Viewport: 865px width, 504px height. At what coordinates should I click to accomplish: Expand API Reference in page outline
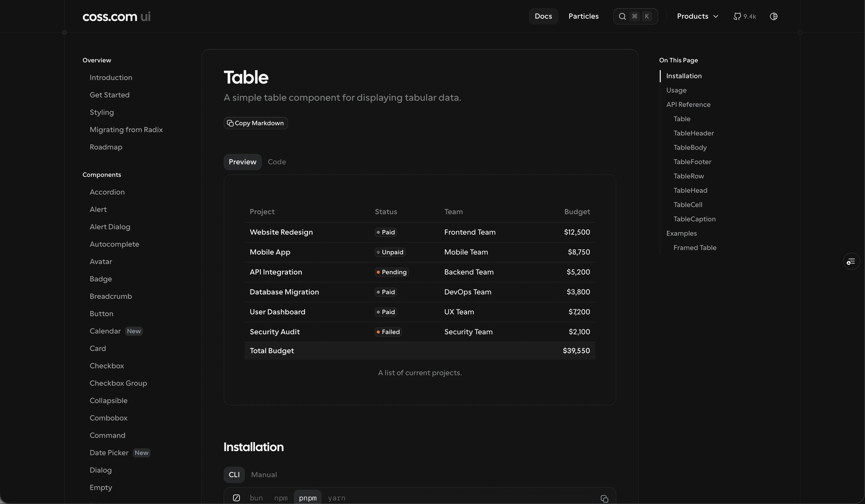(688, 105)
